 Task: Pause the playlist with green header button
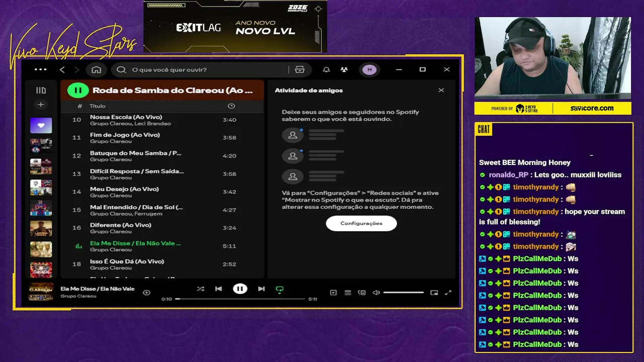(x=78, y=90)
